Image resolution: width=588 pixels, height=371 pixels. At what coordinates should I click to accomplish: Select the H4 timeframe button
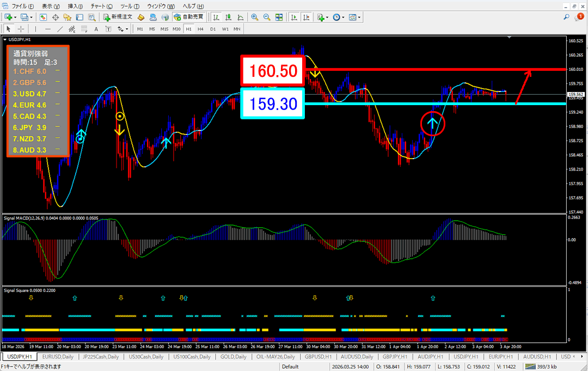[200, 29]
